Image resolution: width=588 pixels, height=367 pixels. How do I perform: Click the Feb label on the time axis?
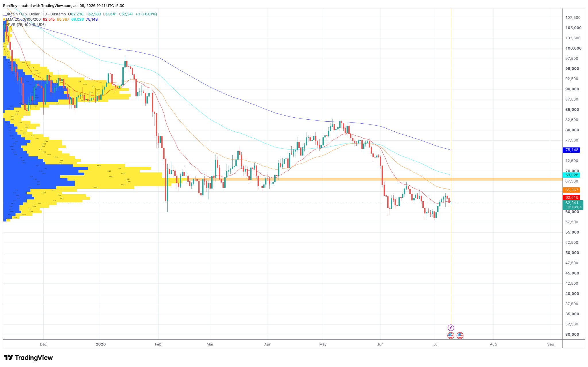158,344
